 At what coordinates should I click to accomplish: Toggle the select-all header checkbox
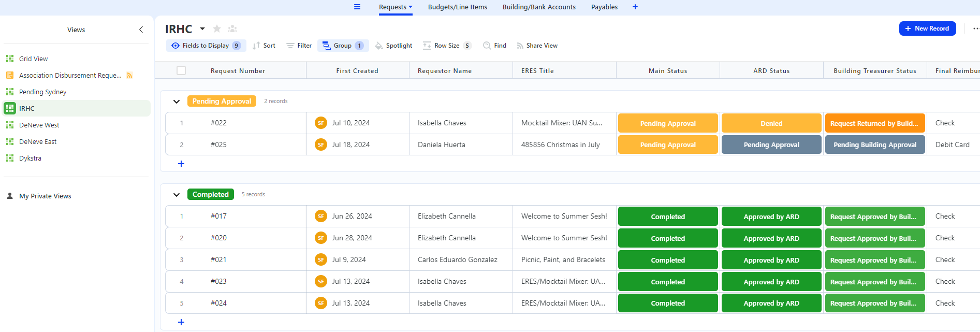pyautogui.click(x=181, y=70)
